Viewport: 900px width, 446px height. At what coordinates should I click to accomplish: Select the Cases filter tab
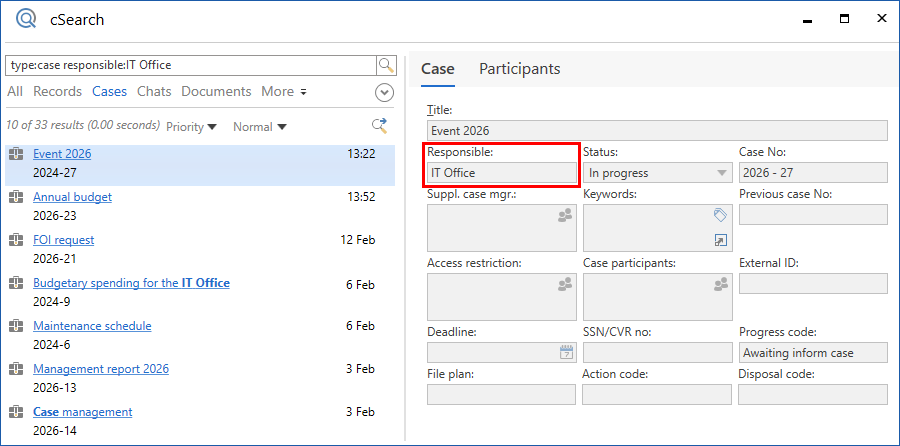tap(109, 92)
